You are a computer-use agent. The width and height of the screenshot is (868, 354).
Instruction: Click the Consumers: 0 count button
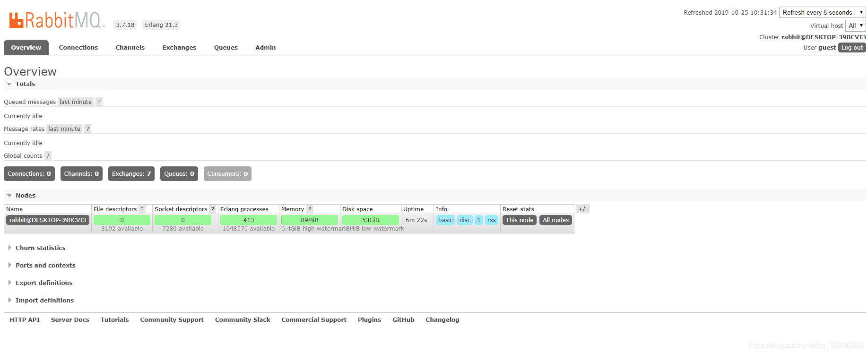click(227, 174)
